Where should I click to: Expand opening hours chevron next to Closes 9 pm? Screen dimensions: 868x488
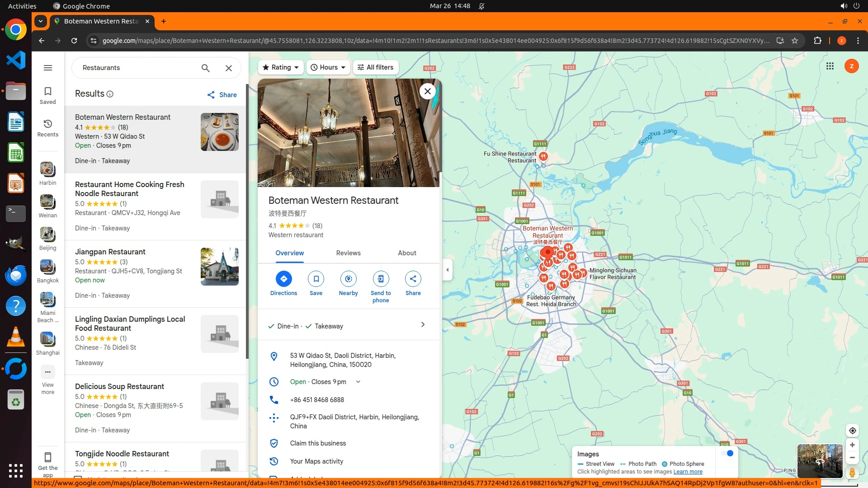coord(358,382)
